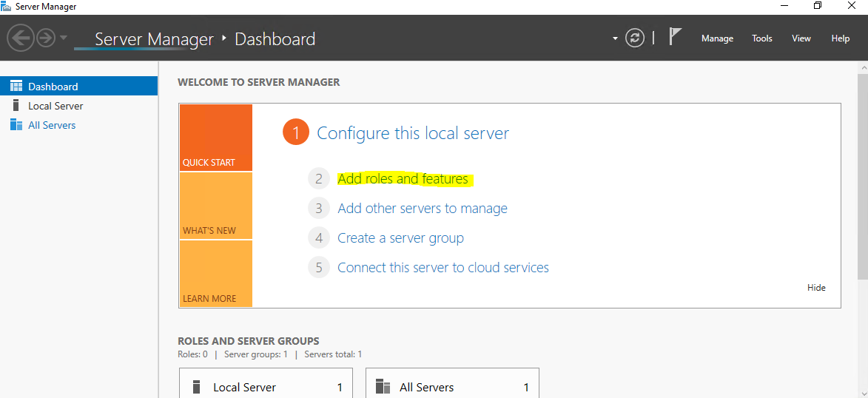This screenshot has height=398, width=868.
Task: Open the Local Server role tile
Action: (x=266, y=383)
